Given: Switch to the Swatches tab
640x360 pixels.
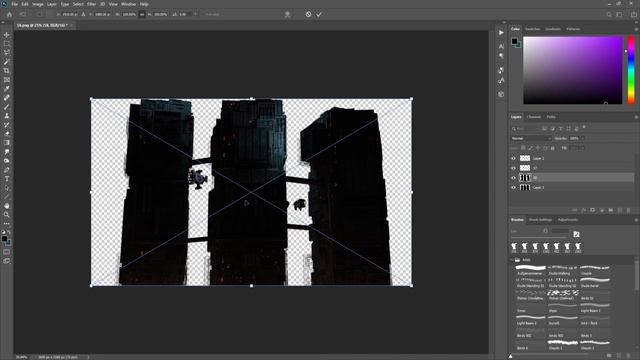Looking at the screenshot, I should (x=532, y=29).
